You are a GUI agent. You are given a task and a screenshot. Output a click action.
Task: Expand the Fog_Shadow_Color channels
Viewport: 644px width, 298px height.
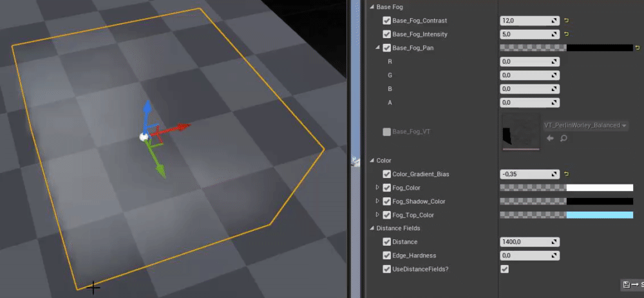(x=377, y=201)
